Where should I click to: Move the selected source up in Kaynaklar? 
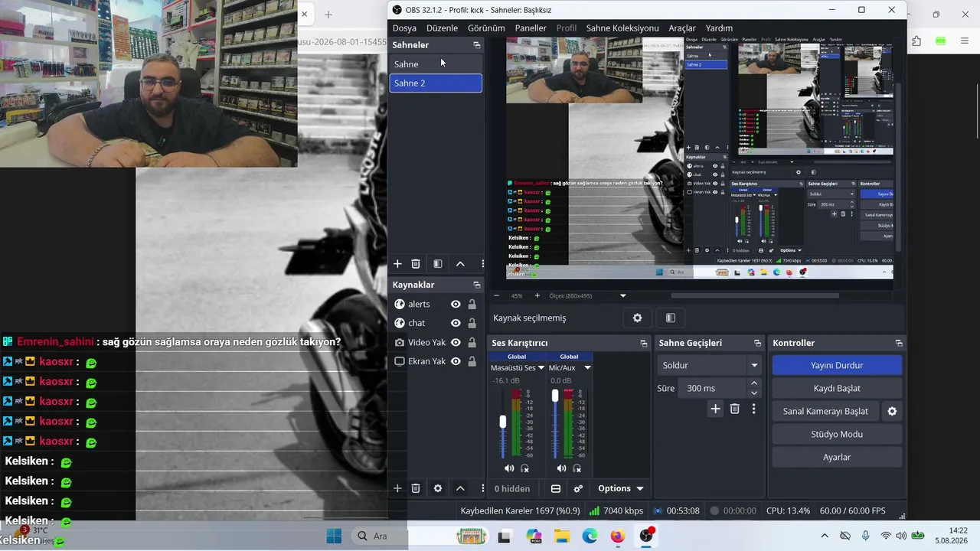(x=460, y=488)
